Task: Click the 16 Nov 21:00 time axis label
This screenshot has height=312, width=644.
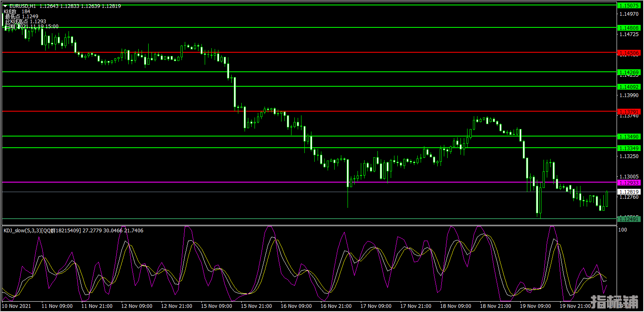Action: [x=335, y=306]
